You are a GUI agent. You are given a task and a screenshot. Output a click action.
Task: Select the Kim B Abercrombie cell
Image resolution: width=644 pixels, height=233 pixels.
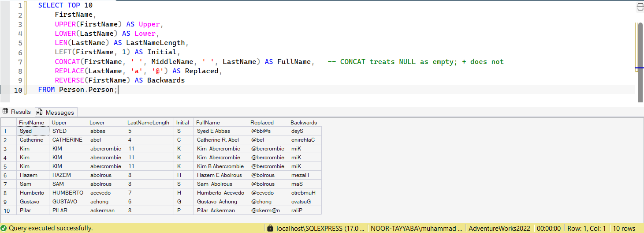click(x=221, y=166)
